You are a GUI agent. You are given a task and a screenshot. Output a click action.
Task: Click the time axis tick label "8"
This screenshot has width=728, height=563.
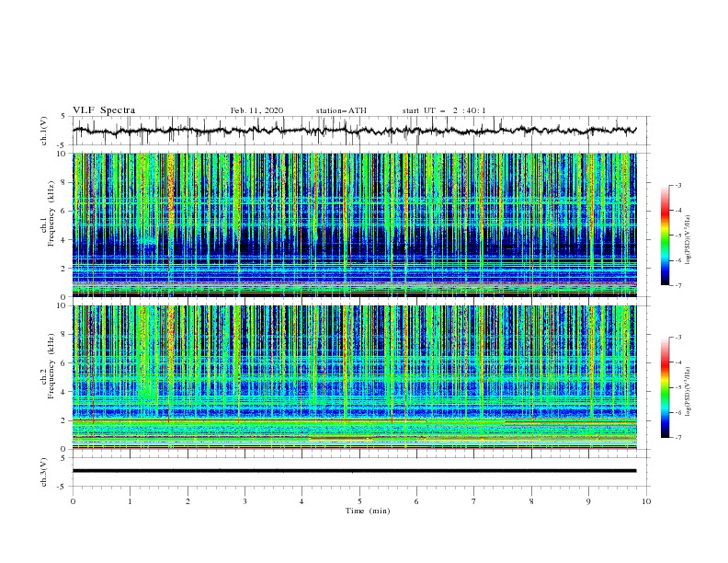531,501
